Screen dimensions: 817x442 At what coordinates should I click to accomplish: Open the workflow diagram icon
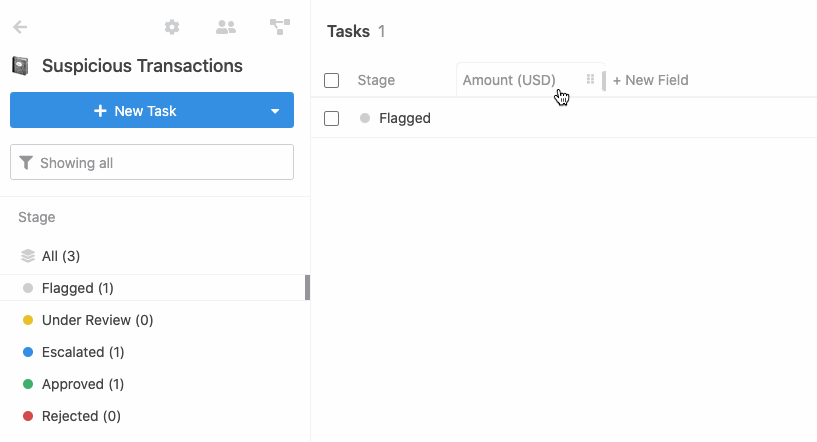[x=280, y=27]
